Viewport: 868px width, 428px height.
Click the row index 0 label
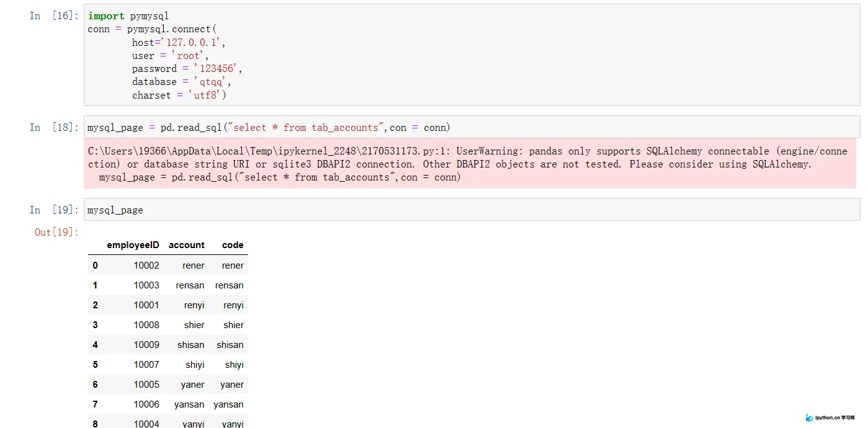coord(95,265)
